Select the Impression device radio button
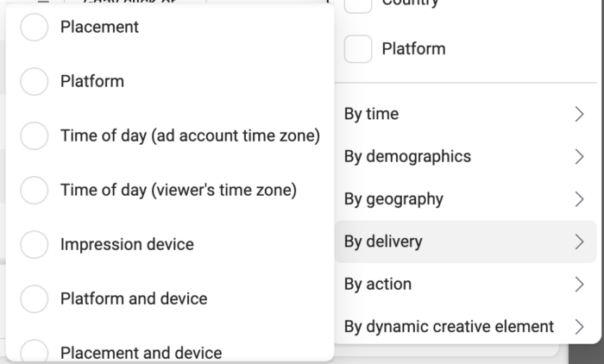This screenshot has height=364, width=604. pyautogui.click(x=35, y=244)
